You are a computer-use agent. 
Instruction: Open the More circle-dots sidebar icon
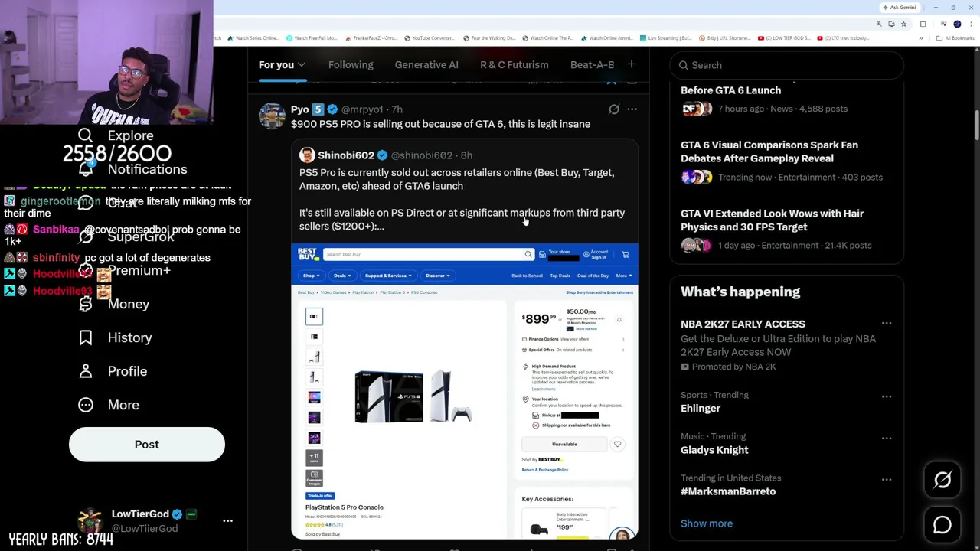pyautogui.click(x=85, y=405)
